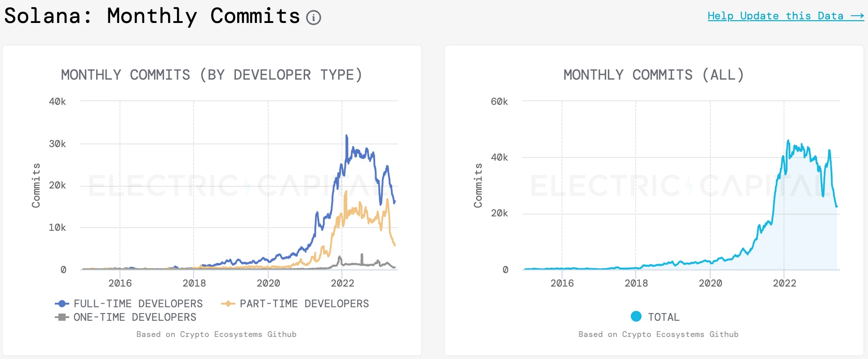Click the 2020 label on the right chart axis
Image resolution: width=868 pixels, height=359 pixels.
[x=710, y=283]
